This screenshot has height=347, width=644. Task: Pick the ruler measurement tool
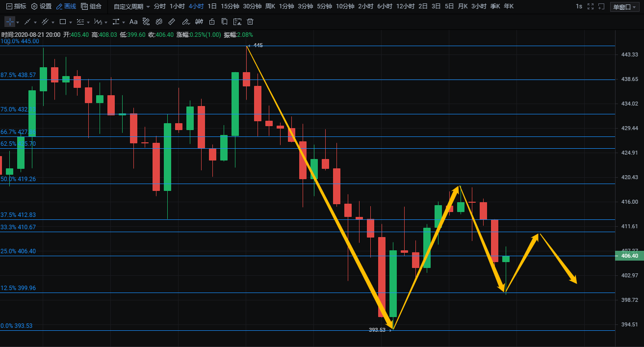click(x=172, y=22)
